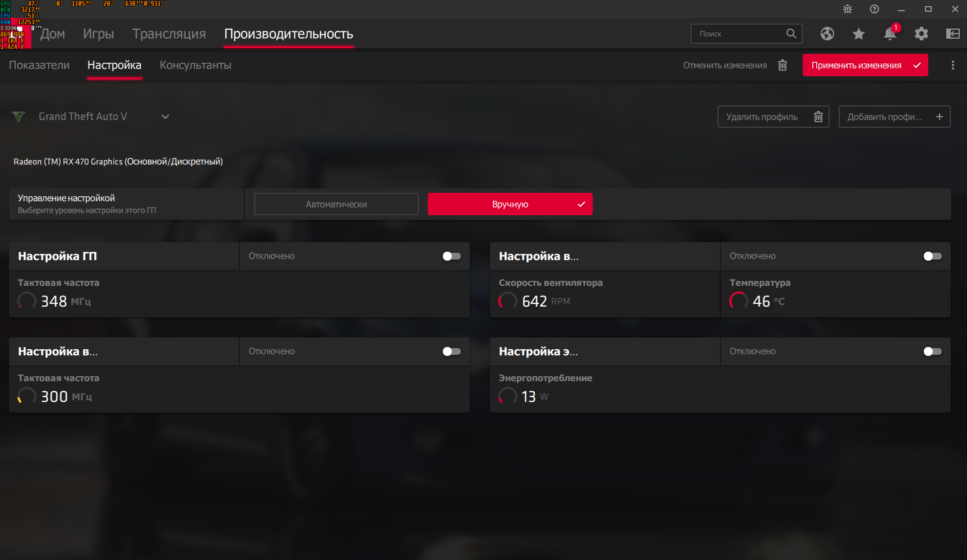Open favorites via the star icon

[859, 34]
